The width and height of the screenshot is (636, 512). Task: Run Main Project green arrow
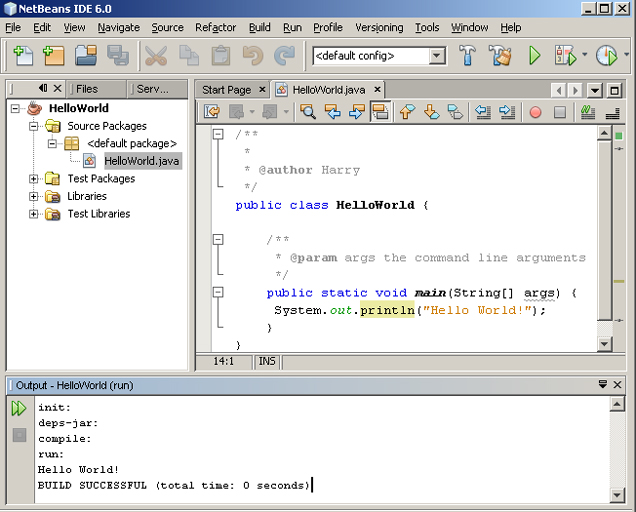pyautogui.click(x=535, y=56)
